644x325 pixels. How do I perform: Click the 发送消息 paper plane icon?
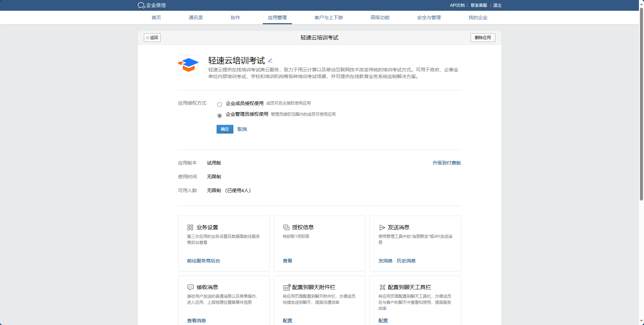tap(382, 227)
